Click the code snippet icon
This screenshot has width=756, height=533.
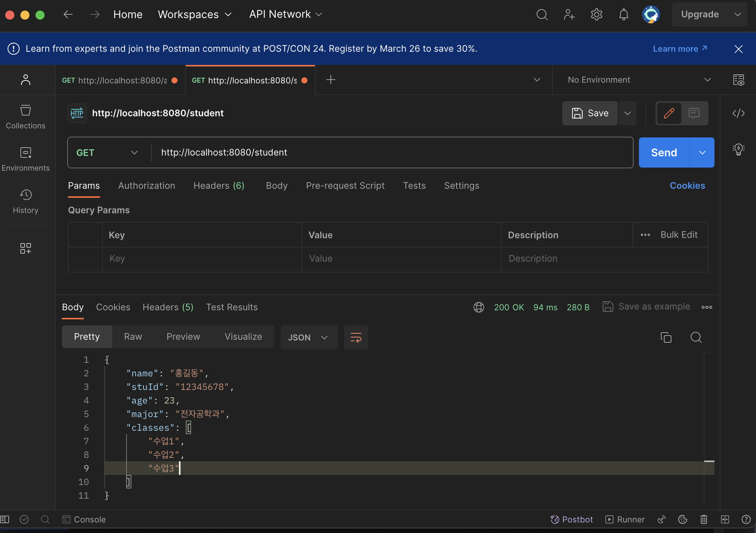tap(738, 113)
